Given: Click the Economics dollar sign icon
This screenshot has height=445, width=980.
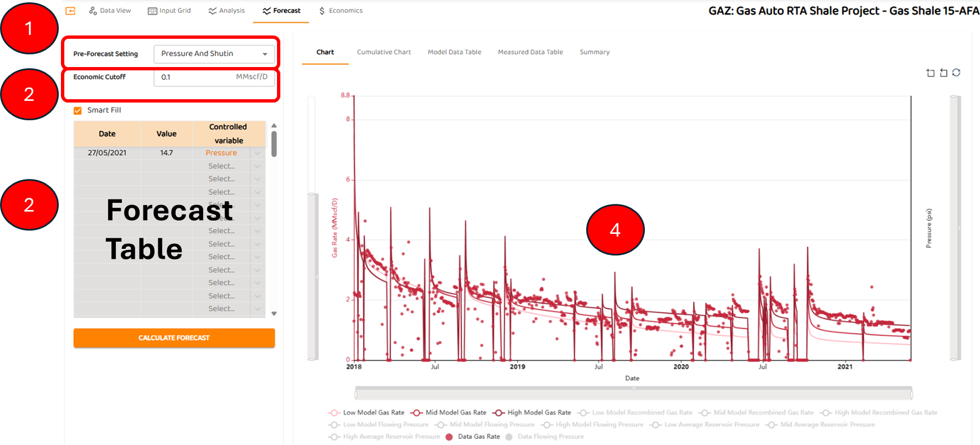Looking at the screenshot, I should click(322, 11).
